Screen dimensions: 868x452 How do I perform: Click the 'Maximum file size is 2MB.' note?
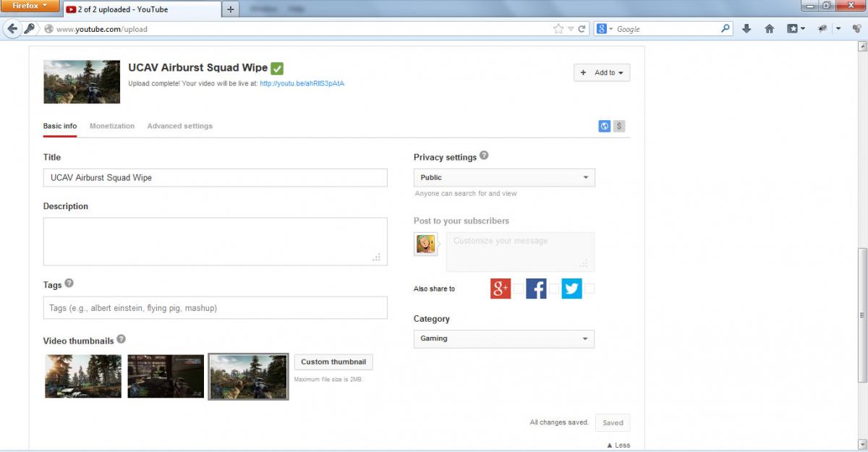tap(328, 379)
